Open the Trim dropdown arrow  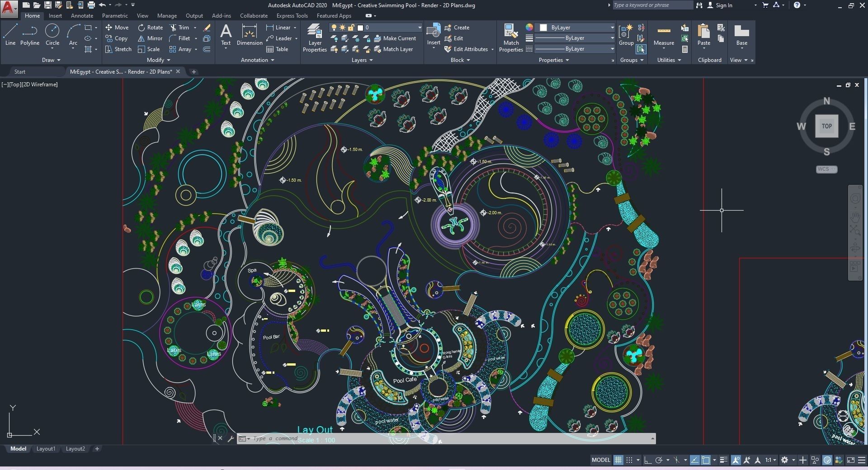195,28
